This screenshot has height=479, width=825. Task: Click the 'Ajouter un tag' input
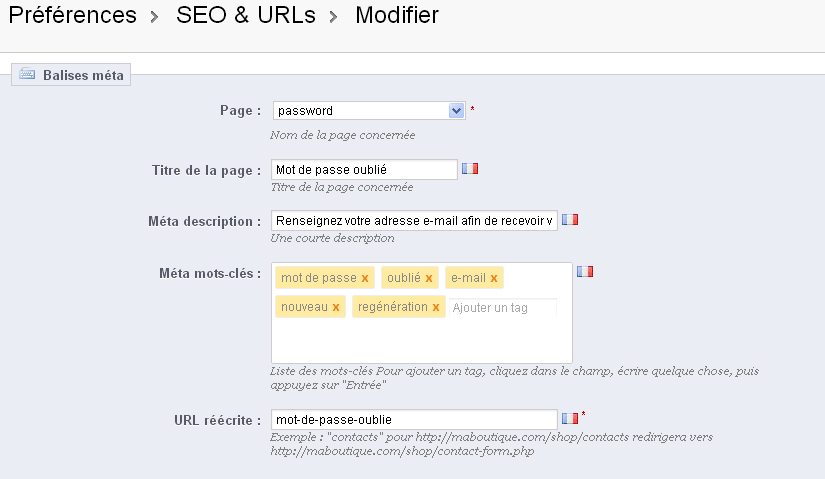502,308
